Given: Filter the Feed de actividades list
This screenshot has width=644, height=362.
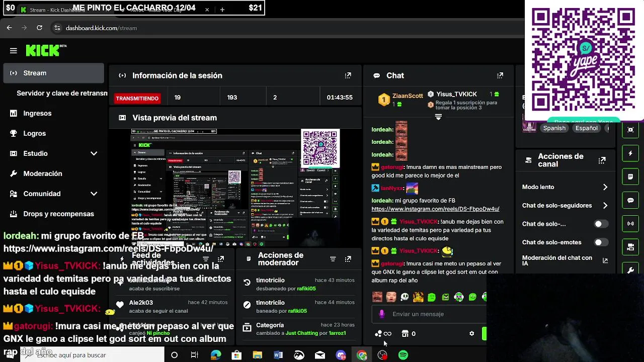Looking at the screenshot, I should pyautogui.click(x=206, y=259).
